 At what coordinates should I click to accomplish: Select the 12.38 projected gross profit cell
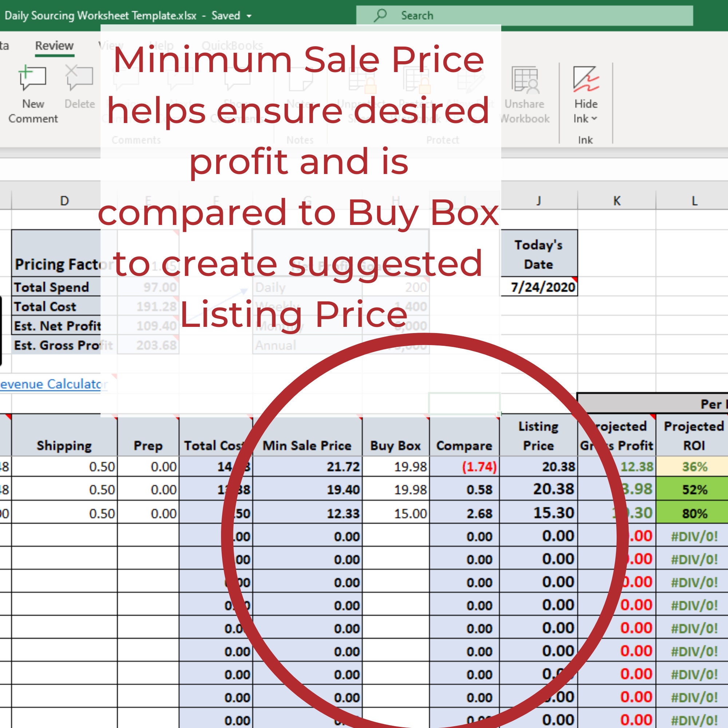point(617,467)
